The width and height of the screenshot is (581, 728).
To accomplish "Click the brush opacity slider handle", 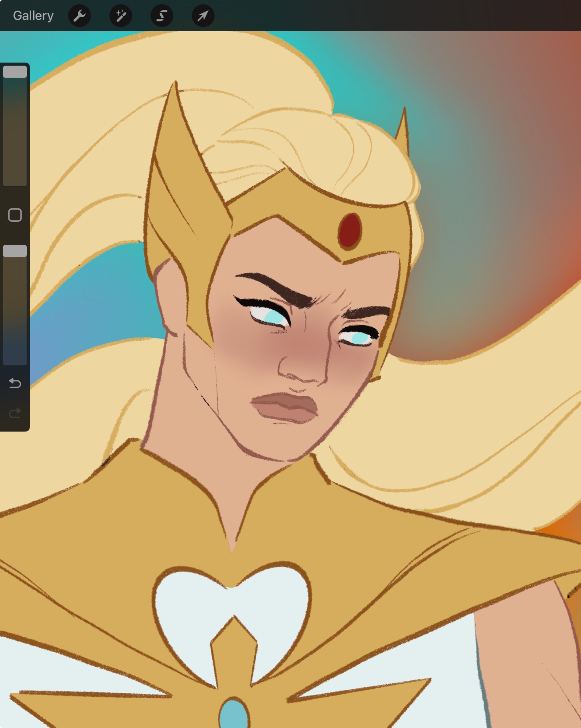I will 15,251.
